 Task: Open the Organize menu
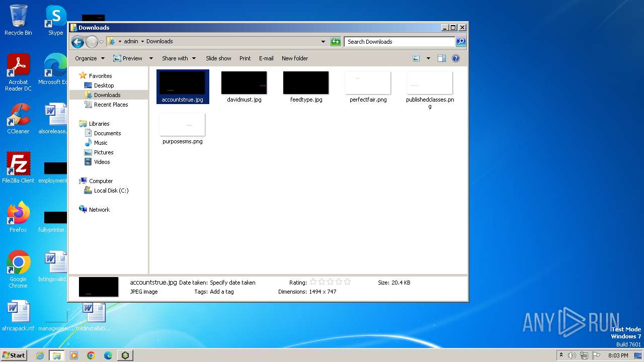point(90,58)
